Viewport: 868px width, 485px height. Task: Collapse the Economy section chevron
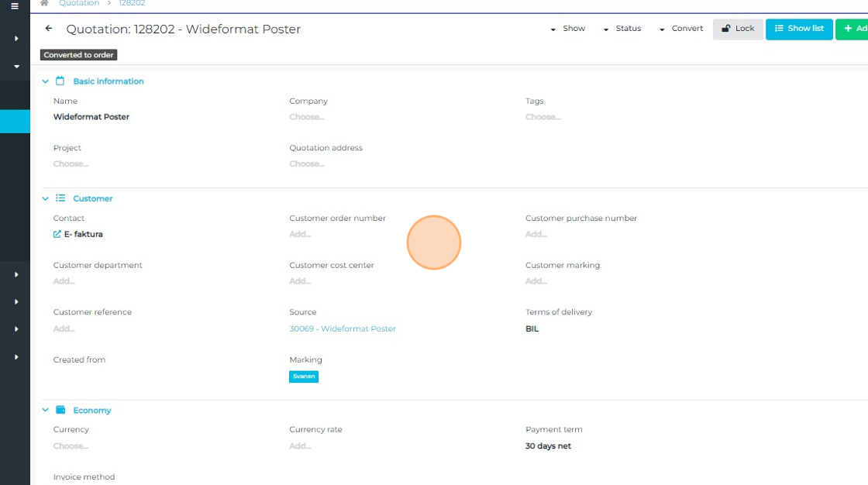pyautogui.click(x=46, y=411)
